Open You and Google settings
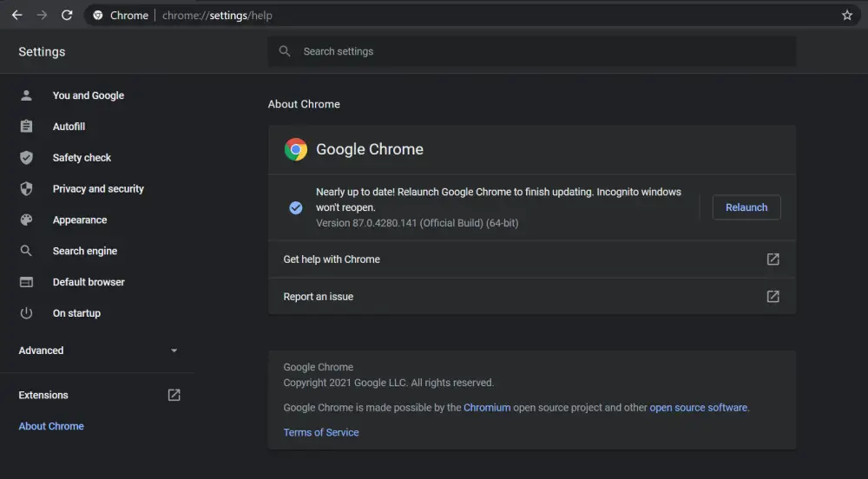868x479 pixels. click(x=89, y=95)
